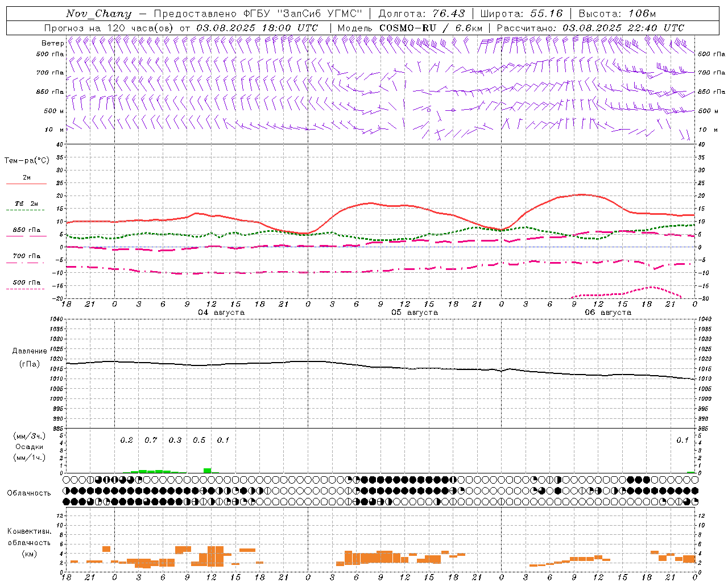Click the '06 августа' date label

pyautogui.click(x=608, y=313)
